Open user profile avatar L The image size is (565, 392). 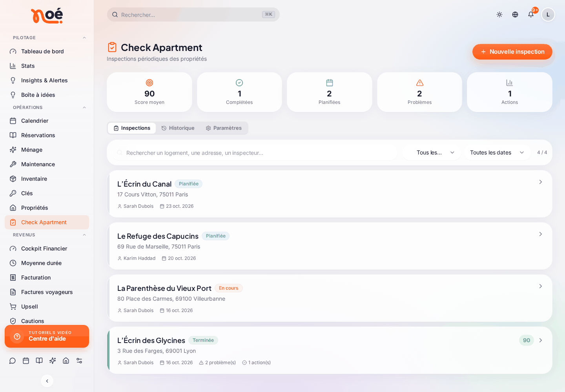click(x=548, y=15)
